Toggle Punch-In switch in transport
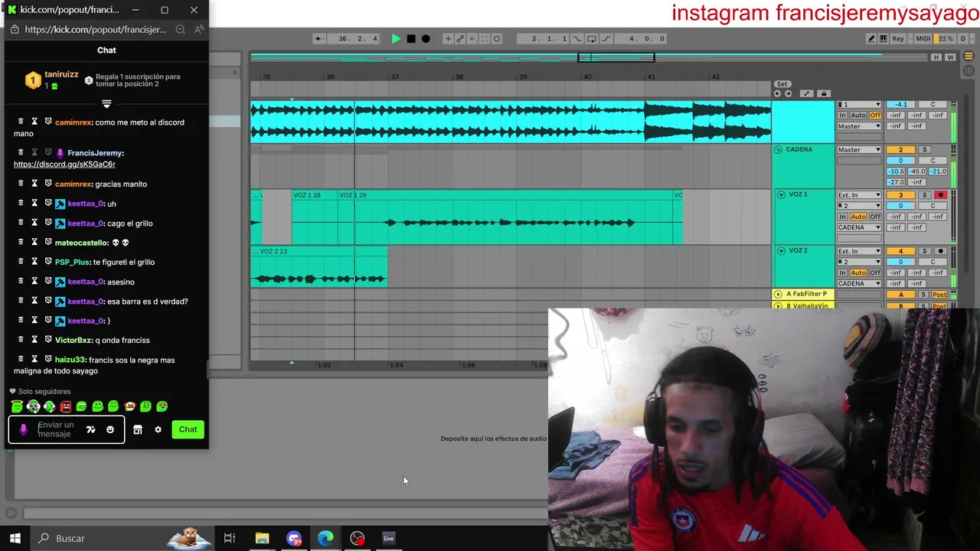Viewport: 980px width, 551px height. pos(577,38)
